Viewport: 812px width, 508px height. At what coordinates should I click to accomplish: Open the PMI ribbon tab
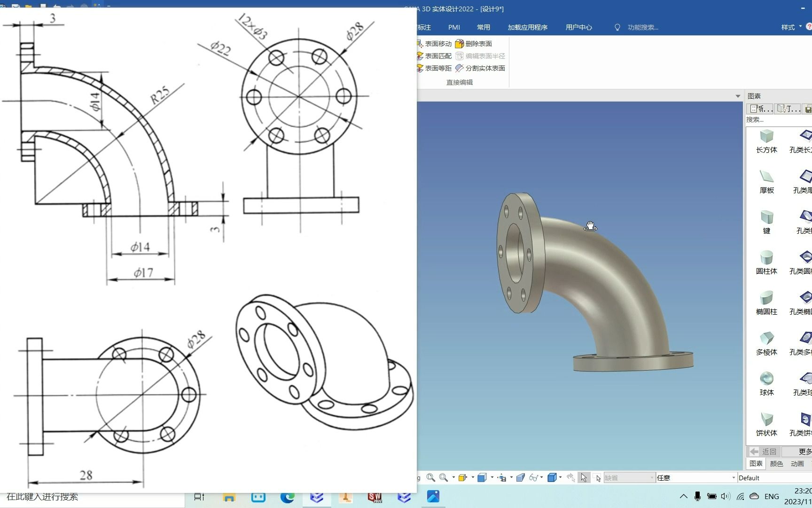[x=454, y=27]
